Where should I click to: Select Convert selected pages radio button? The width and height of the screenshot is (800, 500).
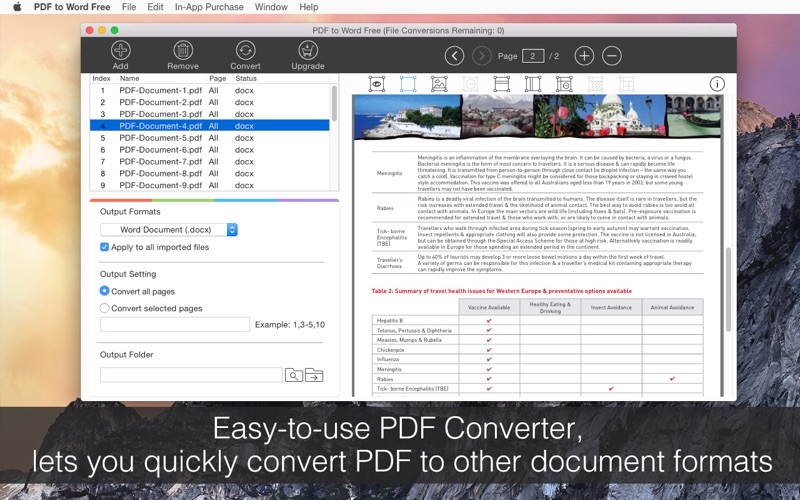pyautogui.click(x=105, y=308)
